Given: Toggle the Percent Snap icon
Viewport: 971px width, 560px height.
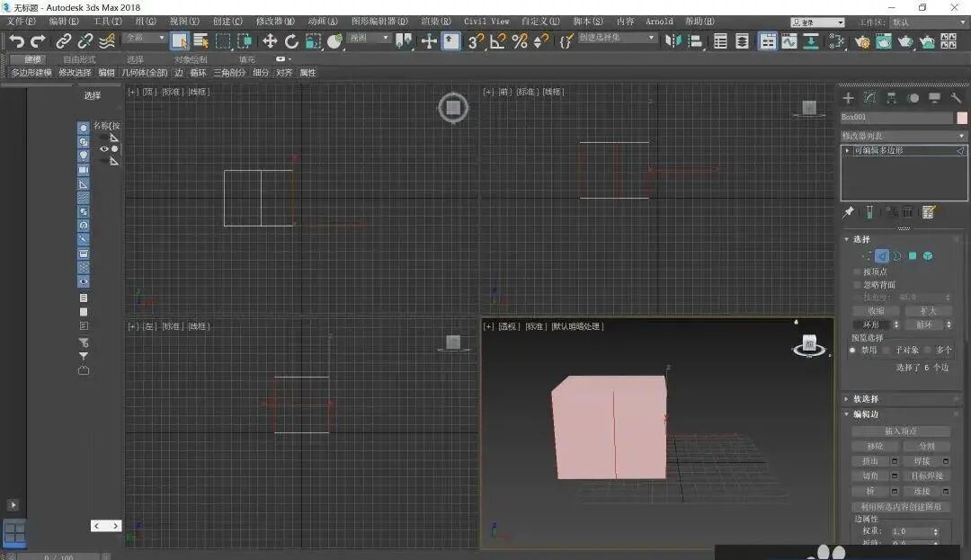Looking at the screenshot, I should point(520,40).
